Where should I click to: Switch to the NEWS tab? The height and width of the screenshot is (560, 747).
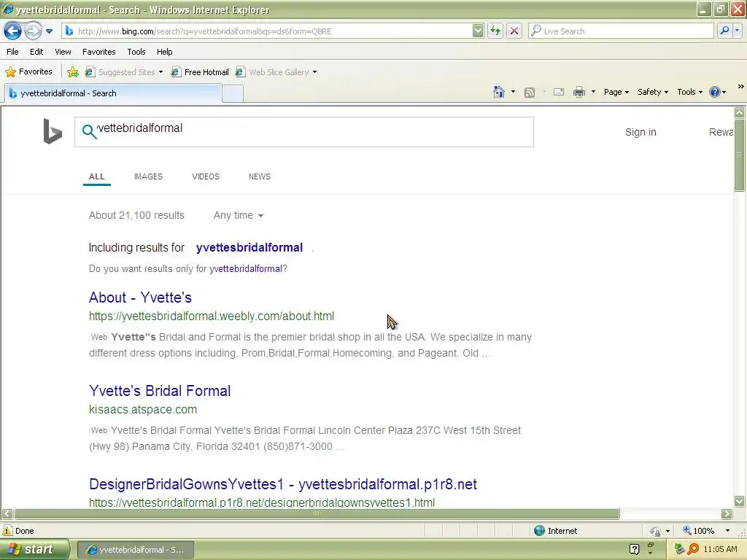[260, 176]
